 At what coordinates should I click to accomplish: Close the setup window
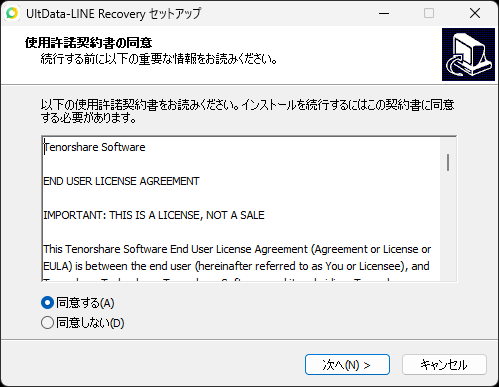pyautogui.click(x=475, y=13)
